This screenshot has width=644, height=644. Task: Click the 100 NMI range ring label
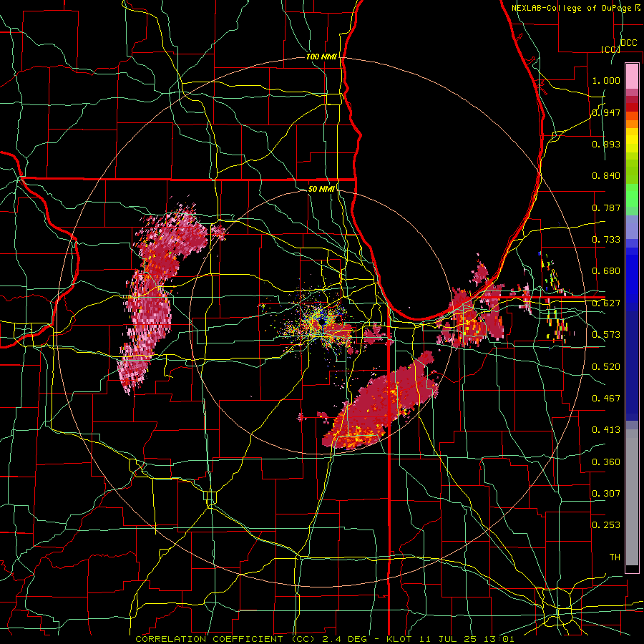click(x=321, y=57)
